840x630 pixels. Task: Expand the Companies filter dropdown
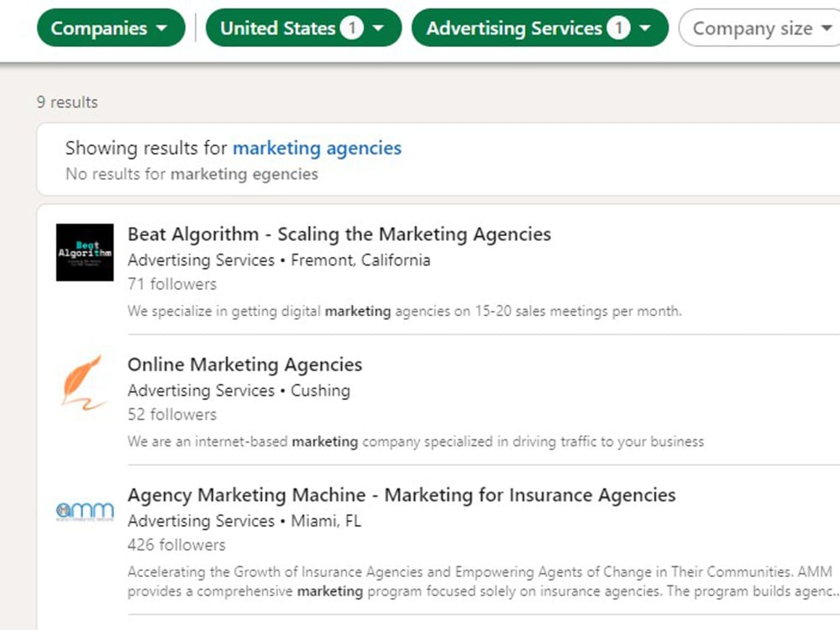point(111,28)
